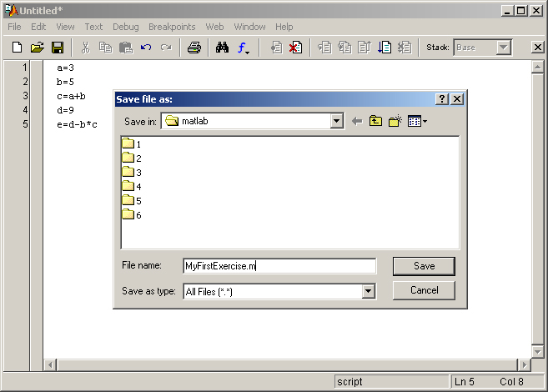The width and height of the screenshot is (548, 392).
Task: Set breakpoint using the toolbar icon
Action: [276, 48]
